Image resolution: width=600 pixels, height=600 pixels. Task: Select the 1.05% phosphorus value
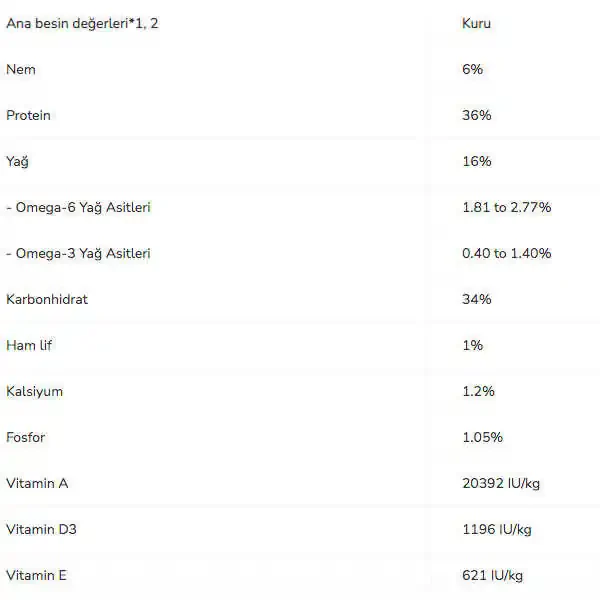482,437
